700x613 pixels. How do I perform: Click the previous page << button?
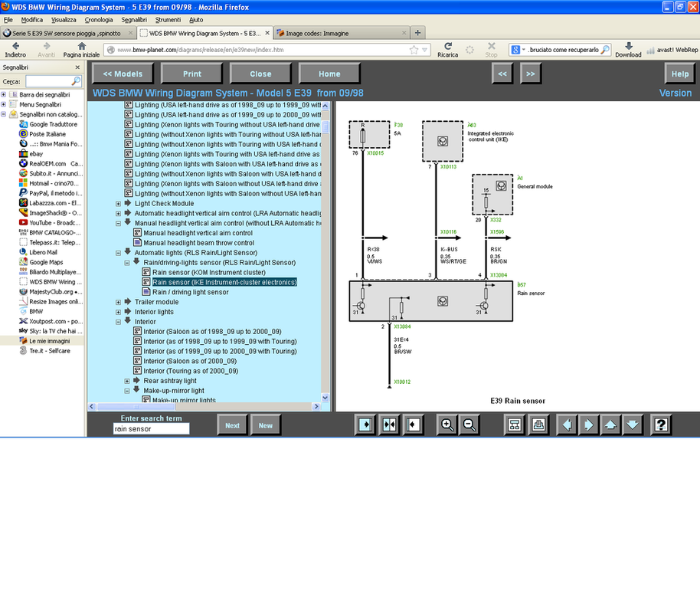(502, 74)
